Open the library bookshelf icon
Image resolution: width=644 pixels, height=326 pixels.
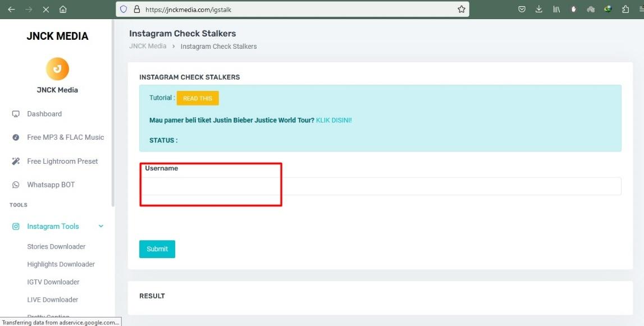tap(556, 9)
